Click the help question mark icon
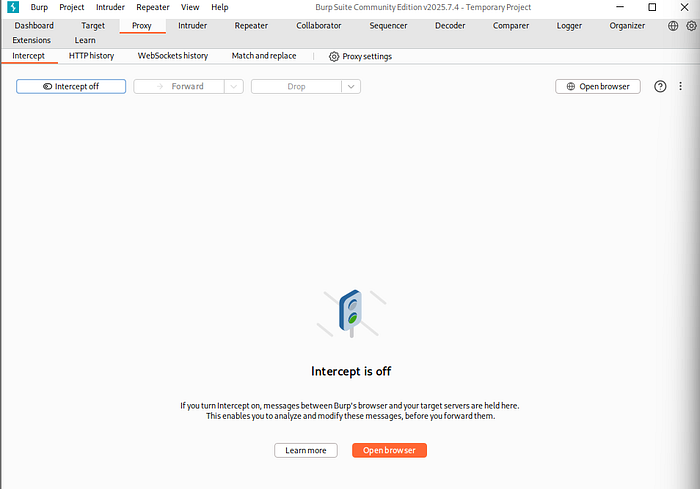700x489 pixels. point(660,86)
